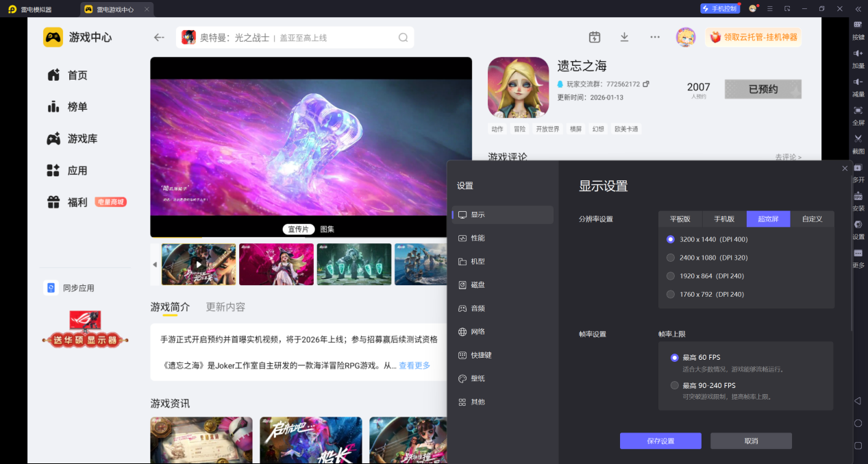Click the search box input

pyautogui.click(x=295, y=38)
